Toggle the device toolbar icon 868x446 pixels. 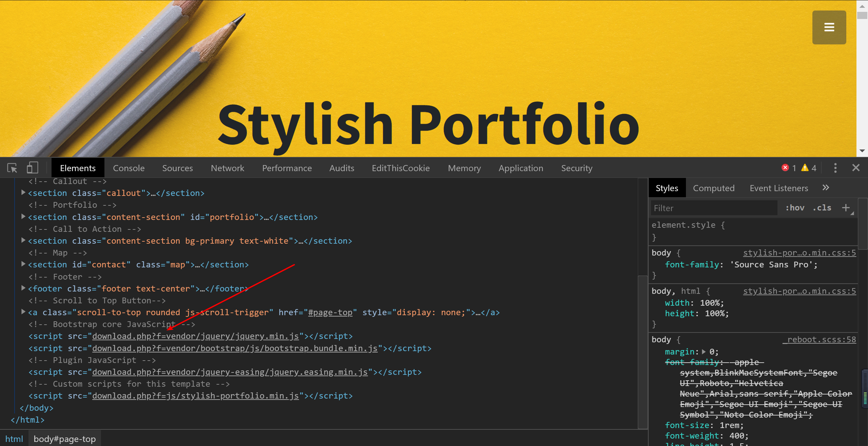pos(32,168)
